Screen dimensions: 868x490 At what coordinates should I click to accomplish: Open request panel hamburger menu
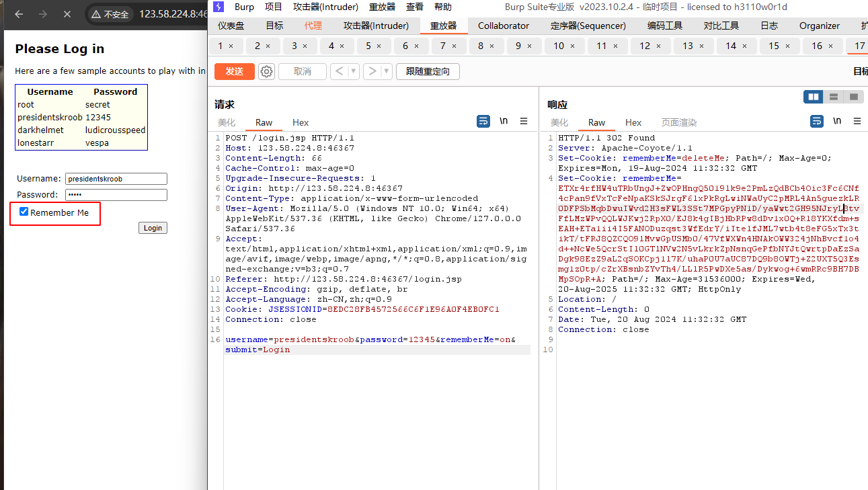[524, 122]
